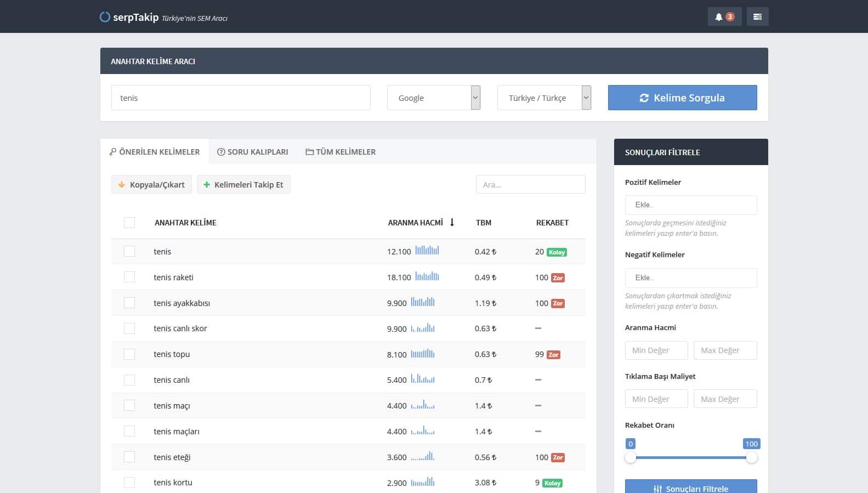View trend sparkline for tenis maçı

tap(423, 405)
